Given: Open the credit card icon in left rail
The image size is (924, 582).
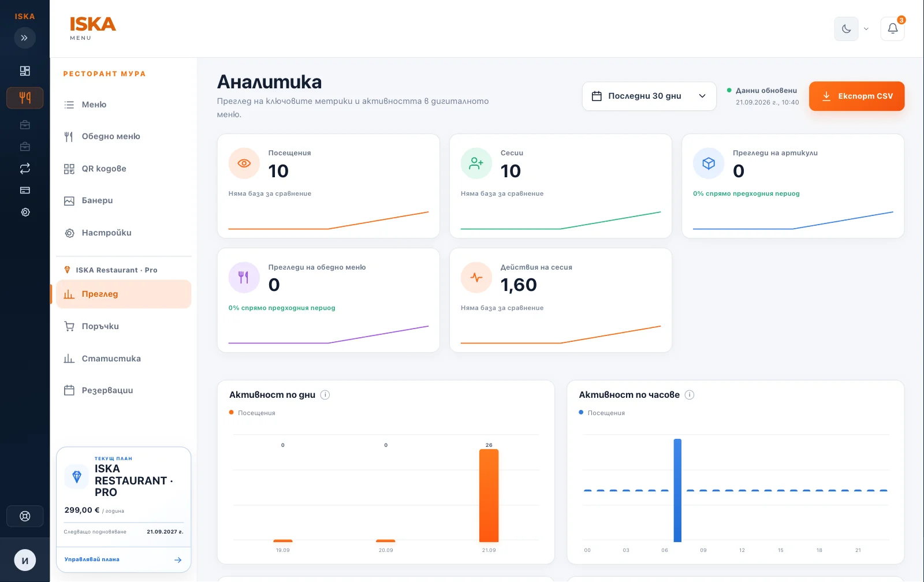Looking at the screenshot, I should point(25,191).
